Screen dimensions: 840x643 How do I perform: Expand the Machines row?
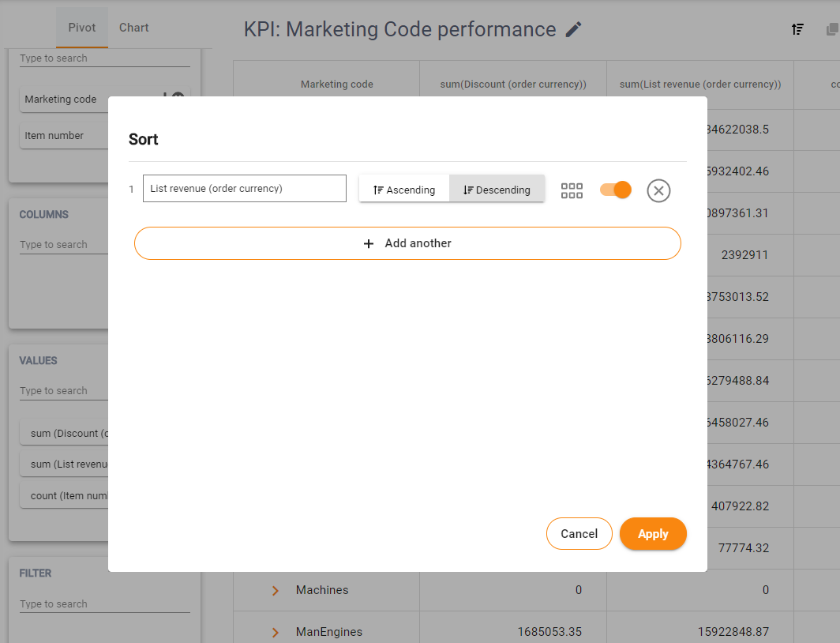tap(276, 590)
